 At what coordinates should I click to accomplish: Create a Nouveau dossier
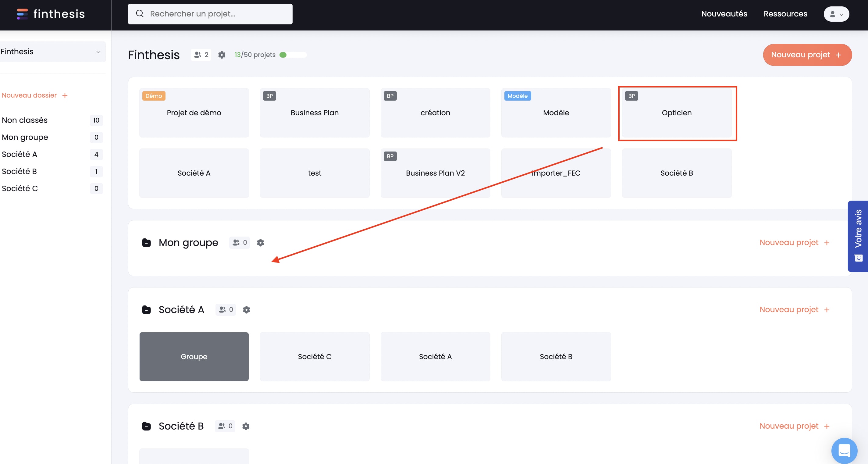pyautogui.click(x=35, y=95)
